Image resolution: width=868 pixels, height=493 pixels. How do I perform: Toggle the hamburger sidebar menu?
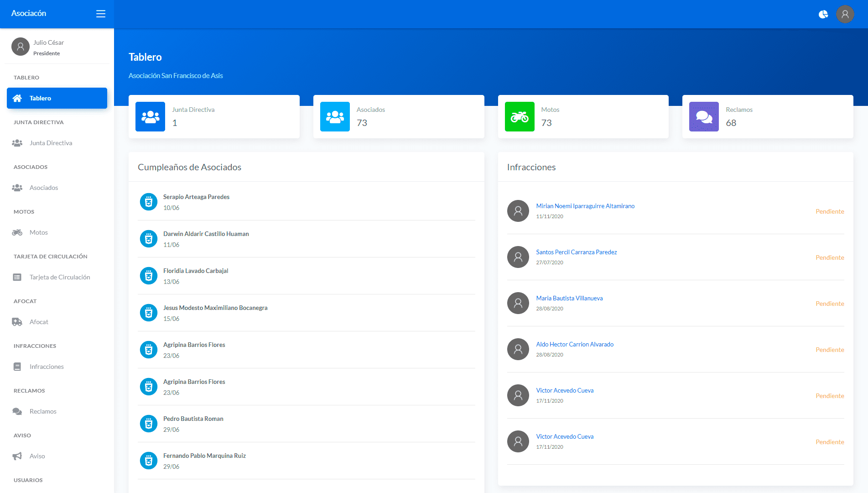101,14
